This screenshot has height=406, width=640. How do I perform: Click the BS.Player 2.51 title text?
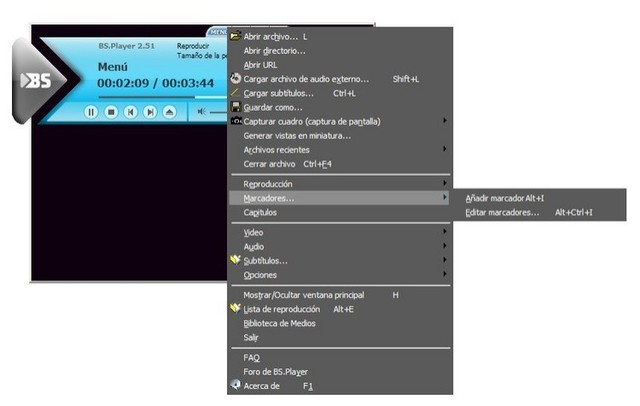pos(127,46)
